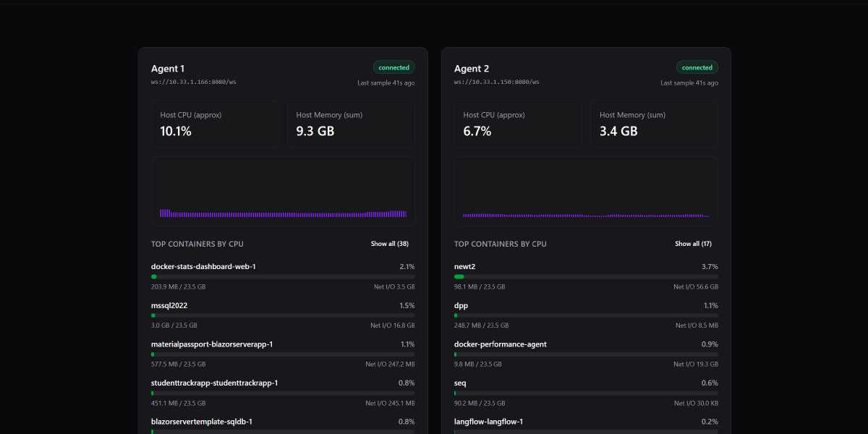
Task: Click the green memory usage bar under newt2
Action: pos(457,276)
